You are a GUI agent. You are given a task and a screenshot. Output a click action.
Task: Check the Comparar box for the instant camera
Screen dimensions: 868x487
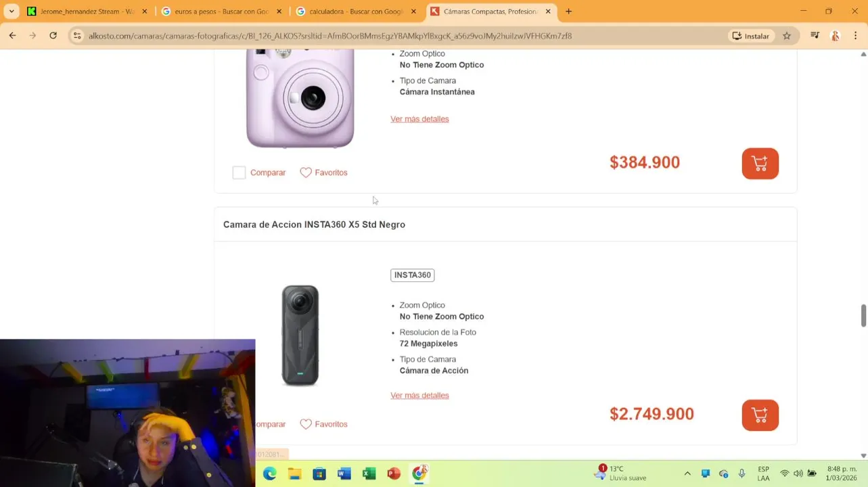click(x=239, y=172)
